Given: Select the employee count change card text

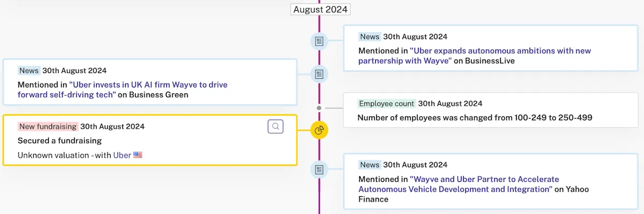Looking at the screenshot, I should (475, 117).
